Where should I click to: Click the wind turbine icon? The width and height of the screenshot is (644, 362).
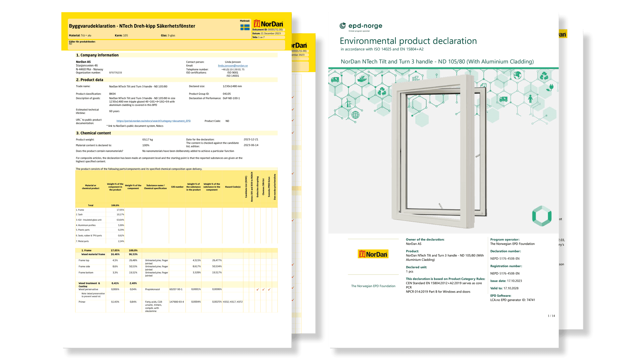(x=348, y=103)
